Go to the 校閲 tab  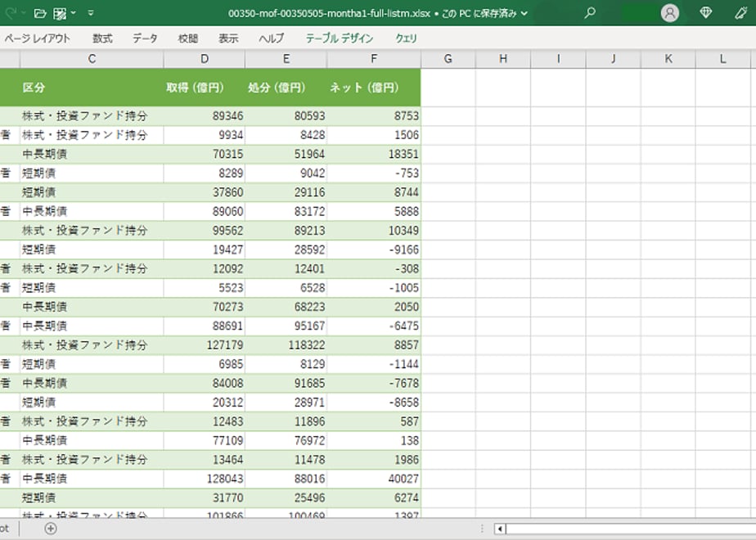(188, 38)
